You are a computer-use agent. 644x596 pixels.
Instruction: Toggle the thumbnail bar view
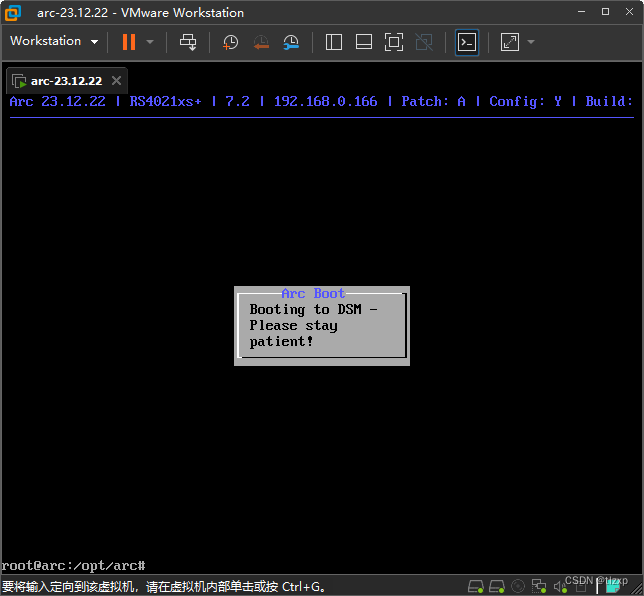point(364,42)
